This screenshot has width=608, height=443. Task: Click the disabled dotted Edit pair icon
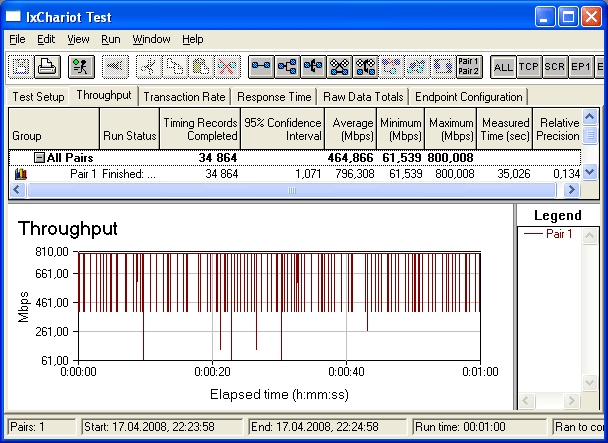point(443,67)
